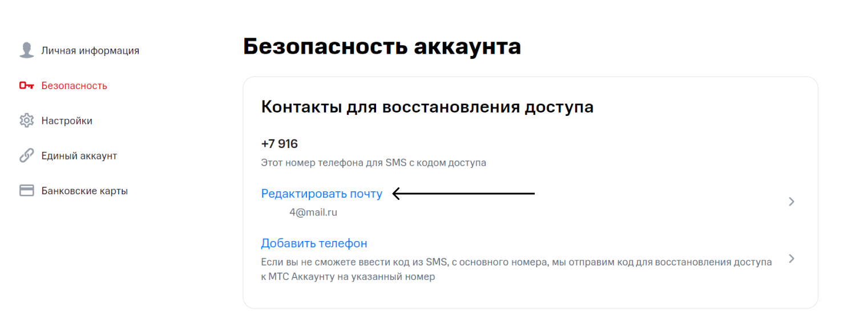Click the Редактировать почту link
Screen dimensions: 868x333
pyautogui.click(x=321, y=194)
